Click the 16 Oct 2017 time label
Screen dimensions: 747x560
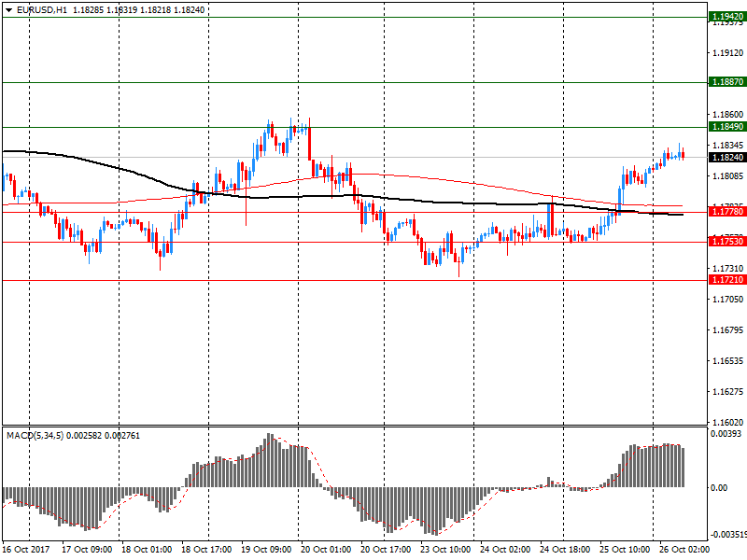point(26,550)
